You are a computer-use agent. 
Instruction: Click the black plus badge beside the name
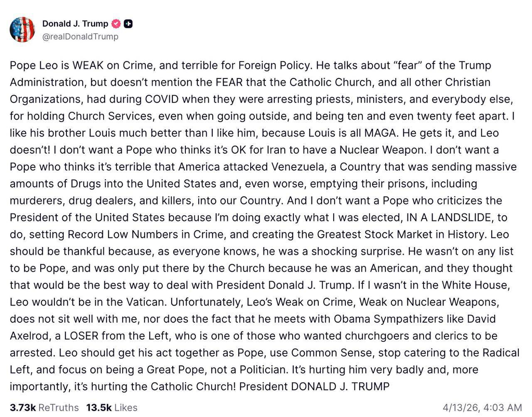[128, 24]
